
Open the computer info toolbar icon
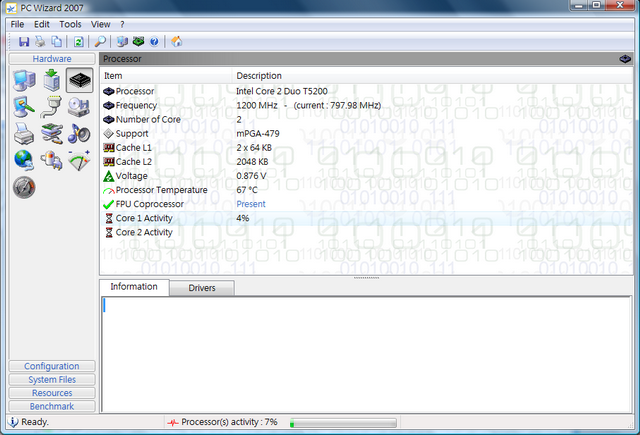[122, 41]
